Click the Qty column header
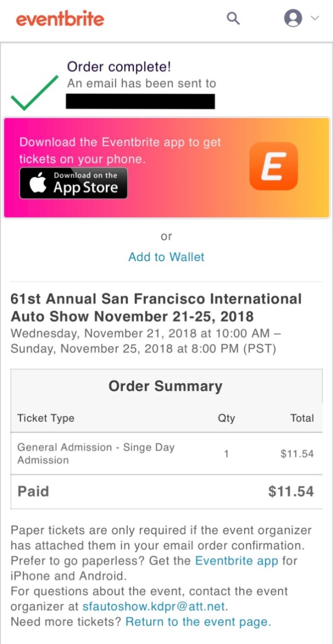Viewport: 333px width, 644px height. [226, 418]
